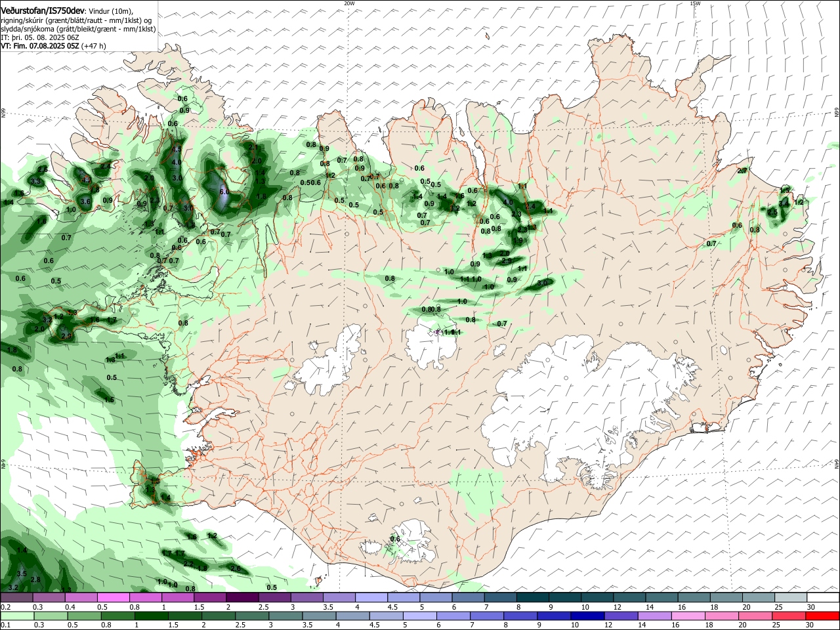Select the snow scale swatch starting at 6
The height and width of the screenshot is (630, 840).
(x=467, y=598)
